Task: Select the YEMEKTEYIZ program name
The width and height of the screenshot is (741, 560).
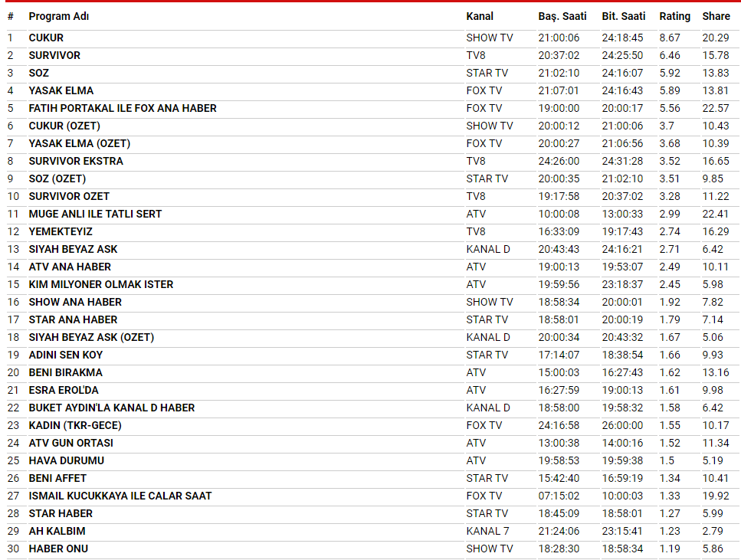Action: [x=61, y=231]
